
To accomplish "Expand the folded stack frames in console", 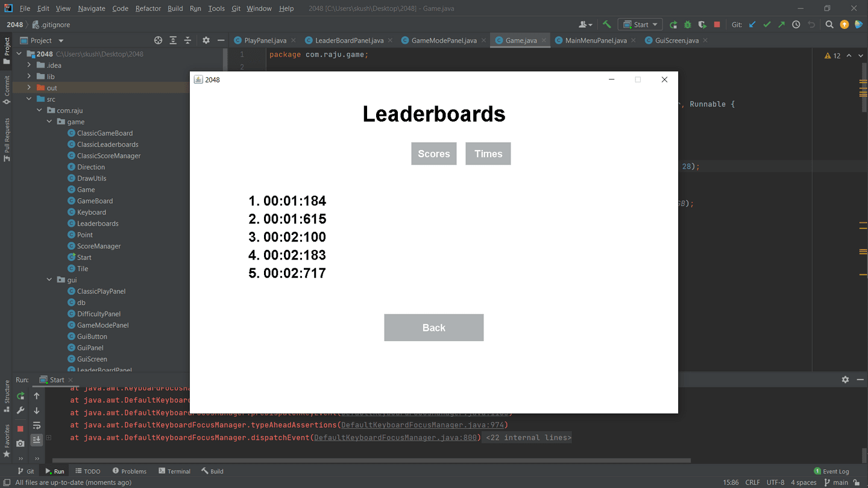I will point(49,438).
